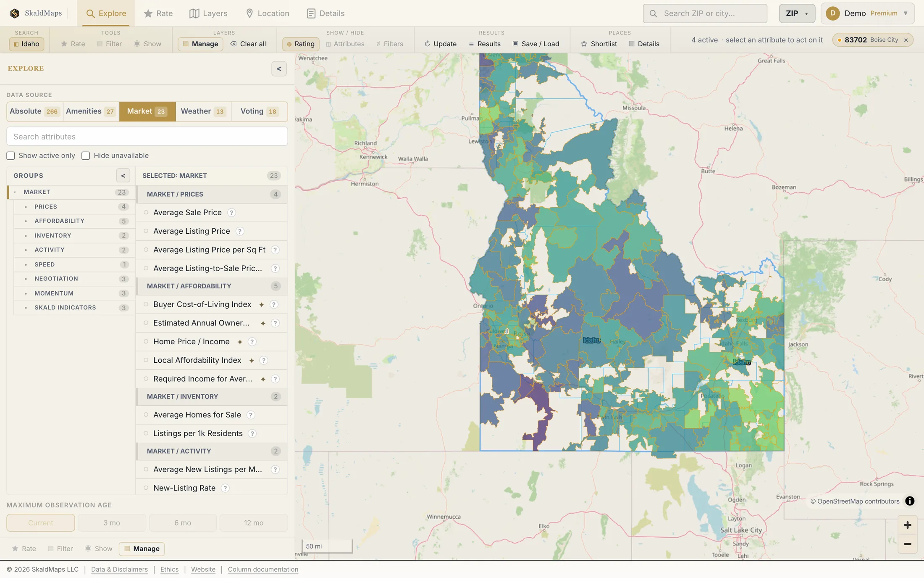Image resolution: width=924 pixels, height=578 pixels.
Task: Open help icon for Average Listing Price
Action: (239, 231)
